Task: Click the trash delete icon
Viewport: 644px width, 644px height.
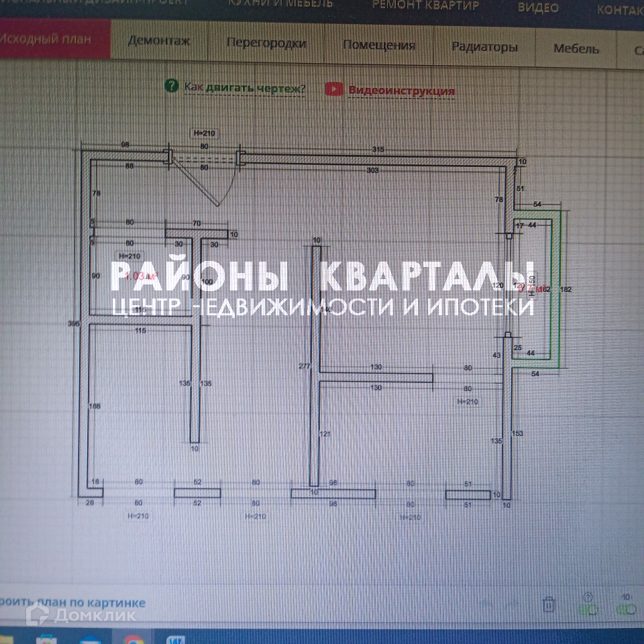Action: (549, 604)
